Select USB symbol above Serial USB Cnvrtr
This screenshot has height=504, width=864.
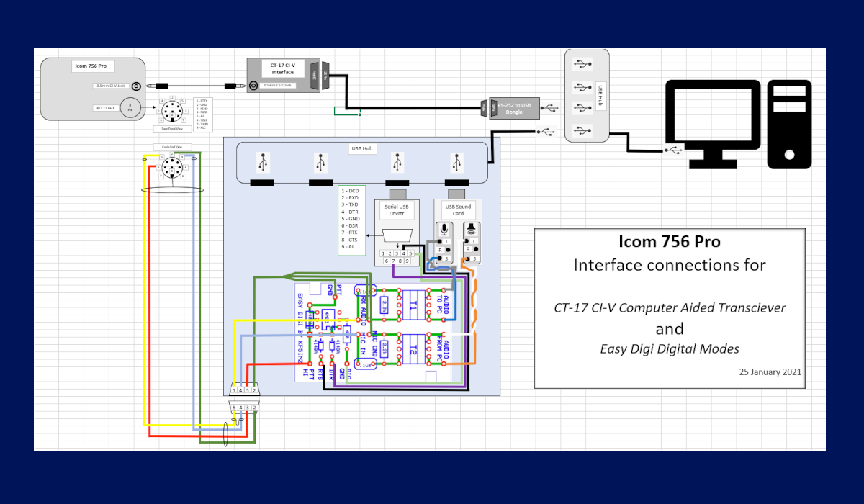[397, 161]
